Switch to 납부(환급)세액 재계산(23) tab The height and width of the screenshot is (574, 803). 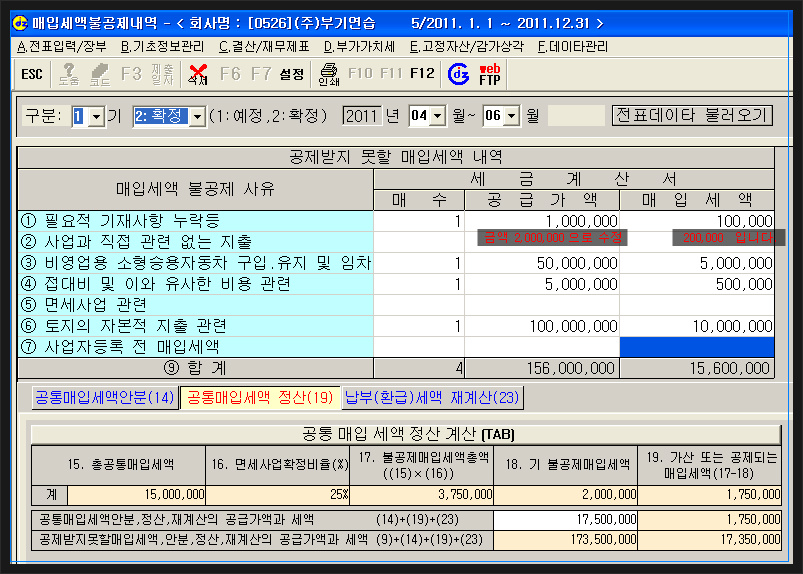[x=432, y=398]
